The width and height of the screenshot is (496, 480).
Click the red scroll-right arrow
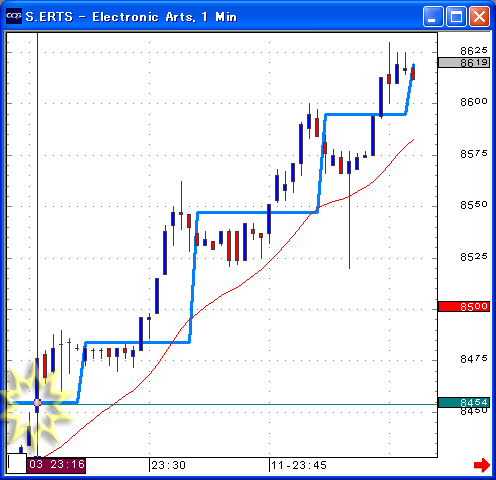(482, 465)
